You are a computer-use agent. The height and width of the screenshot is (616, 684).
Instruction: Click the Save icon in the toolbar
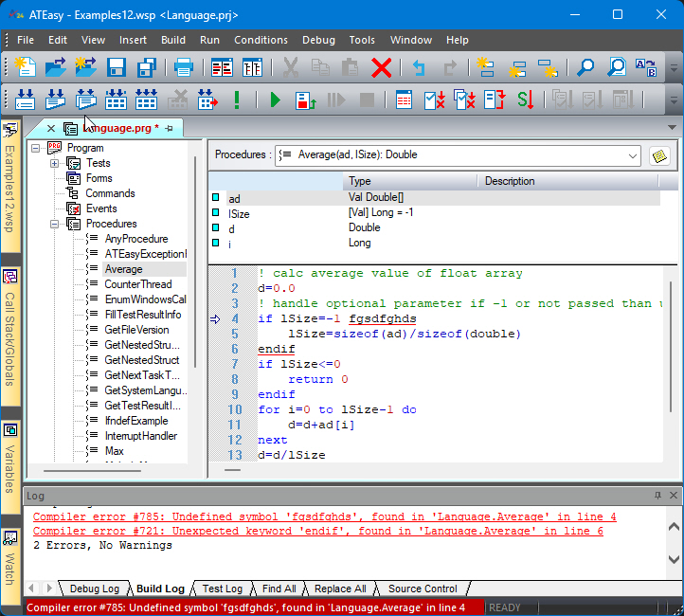[117, 67]
